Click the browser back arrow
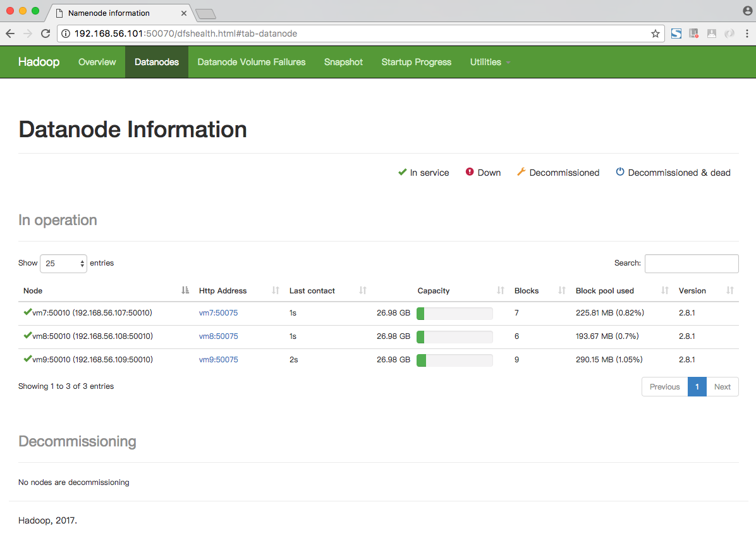The width and height of the screenshot is (756, 540). pos(10,34)
